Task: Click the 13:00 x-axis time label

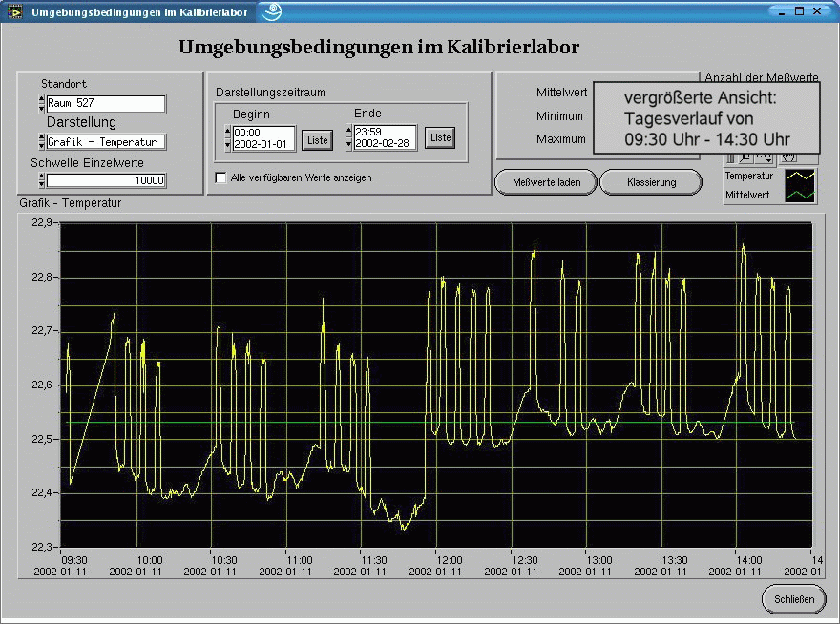Action: (598, 560)
